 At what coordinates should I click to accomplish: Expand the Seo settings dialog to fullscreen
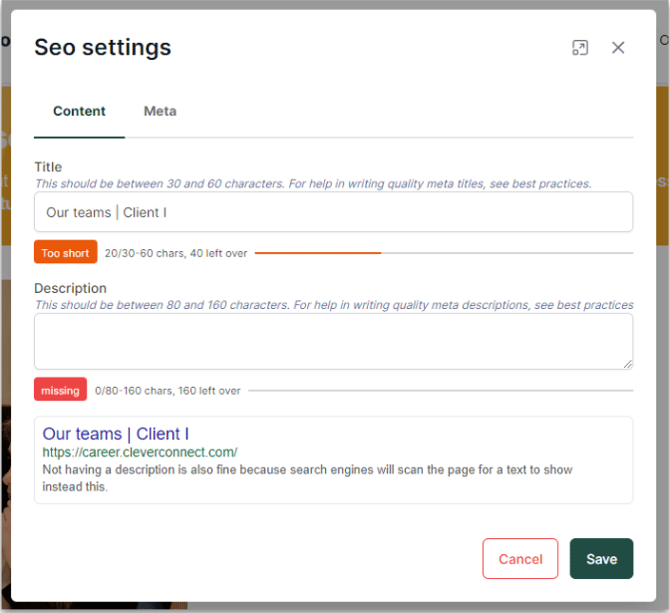[x=580, y=48]
